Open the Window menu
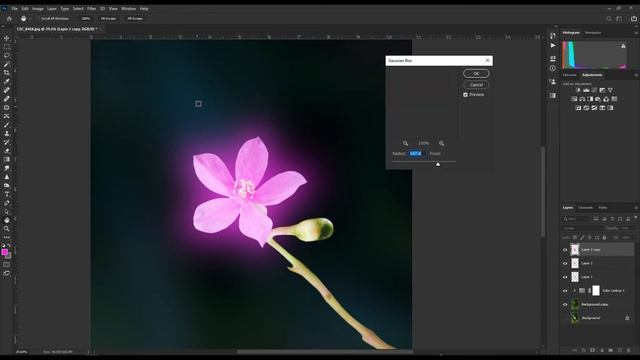 click(129, 9)
